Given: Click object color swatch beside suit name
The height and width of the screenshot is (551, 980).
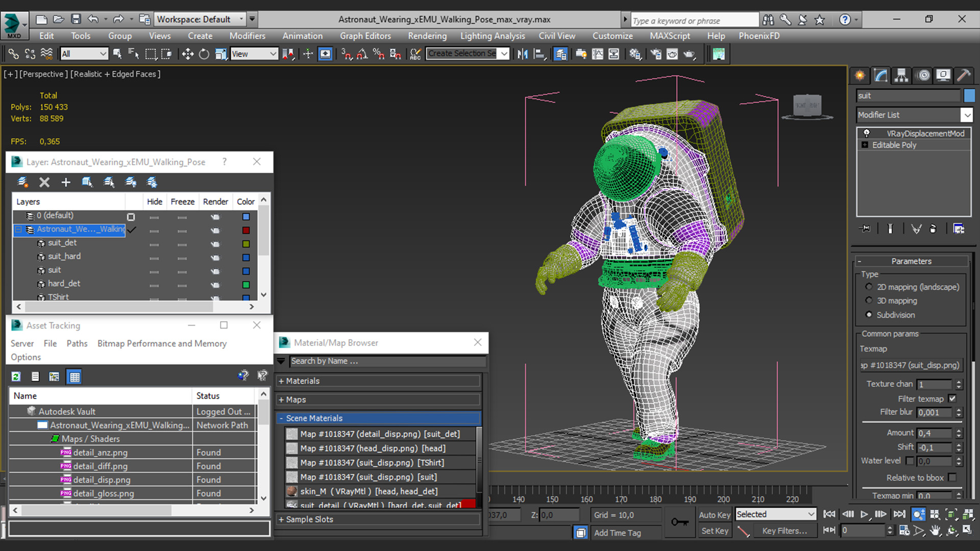Looking at the screenshot, I should (x=969, y=95).
